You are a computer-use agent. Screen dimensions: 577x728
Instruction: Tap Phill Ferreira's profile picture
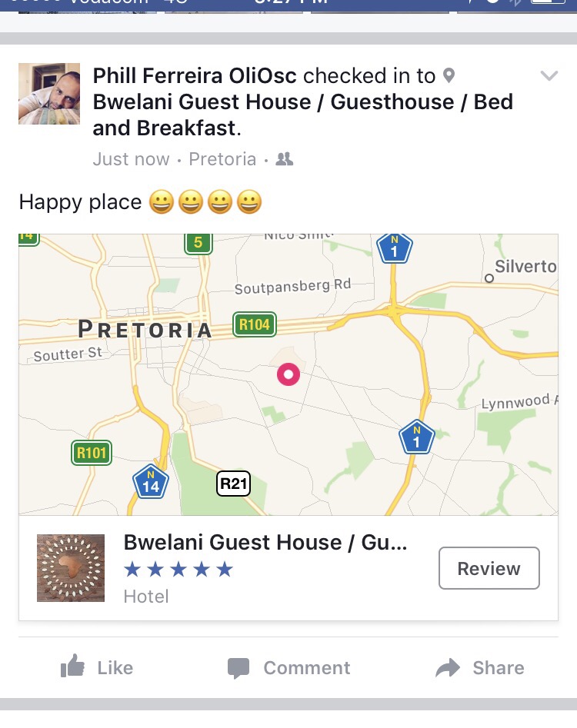[x=49, y=94]
